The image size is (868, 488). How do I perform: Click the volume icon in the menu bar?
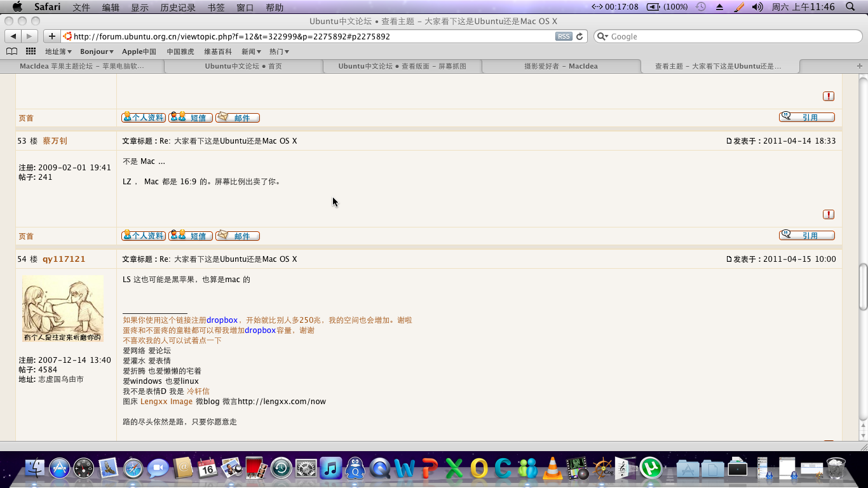757,7
